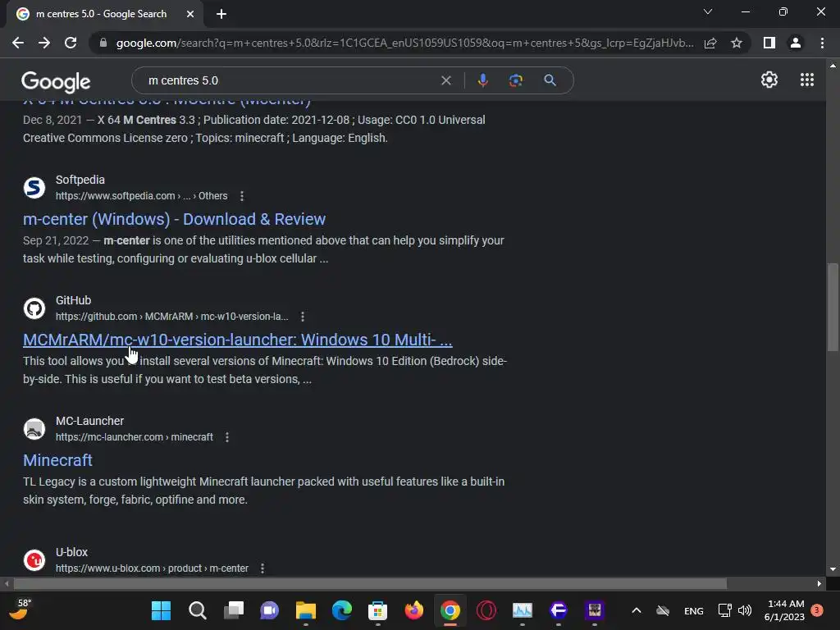
Task: Focus the Google search input field
Action: click(x=290, y=80)
